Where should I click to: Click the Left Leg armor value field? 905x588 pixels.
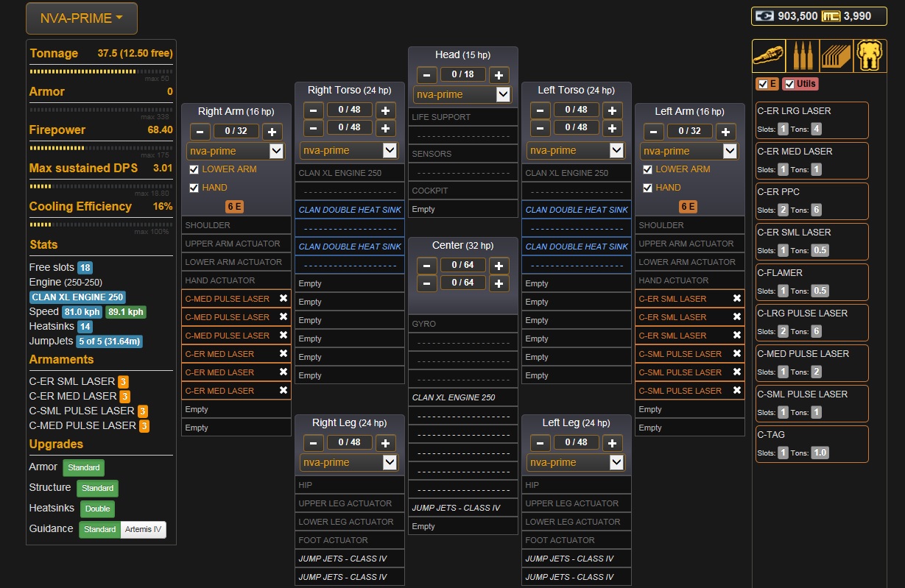(577, 443)
